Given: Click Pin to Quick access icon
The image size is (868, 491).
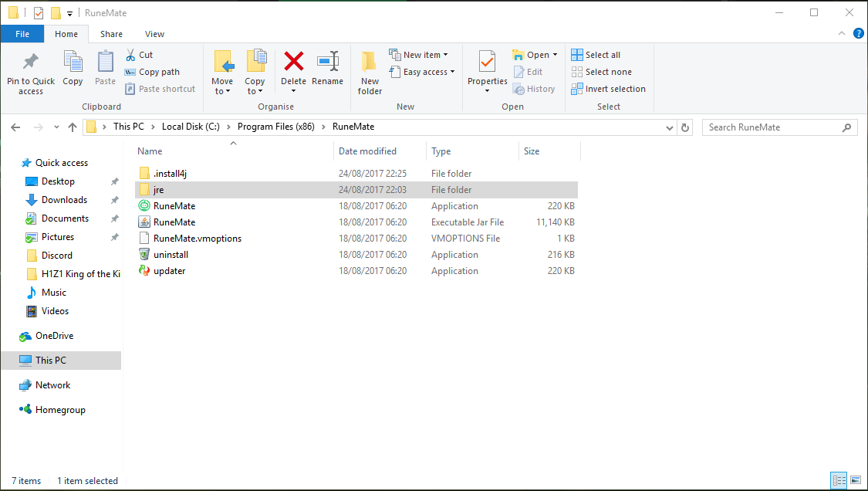Looking at the screenshot, I should (30, 62).
